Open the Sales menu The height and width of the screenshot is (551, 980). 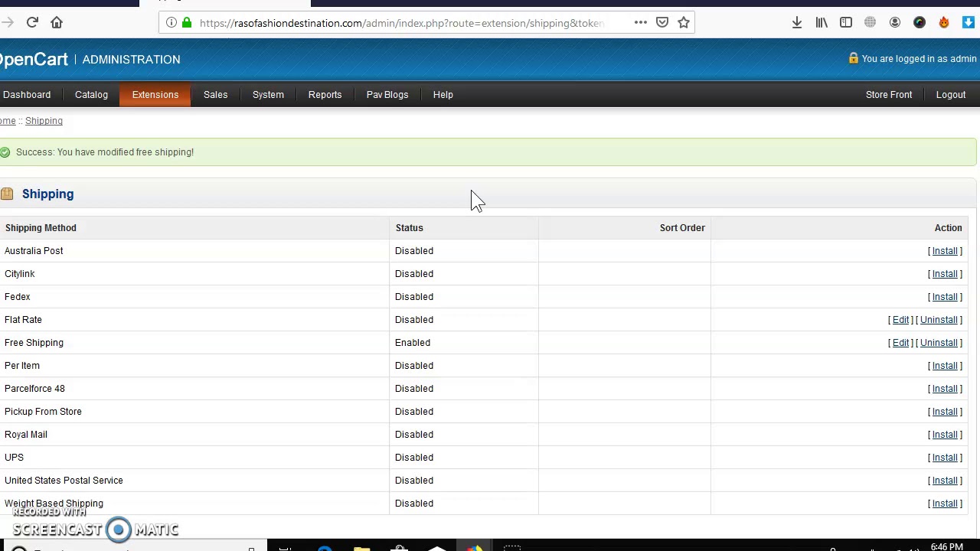(215, 95)
